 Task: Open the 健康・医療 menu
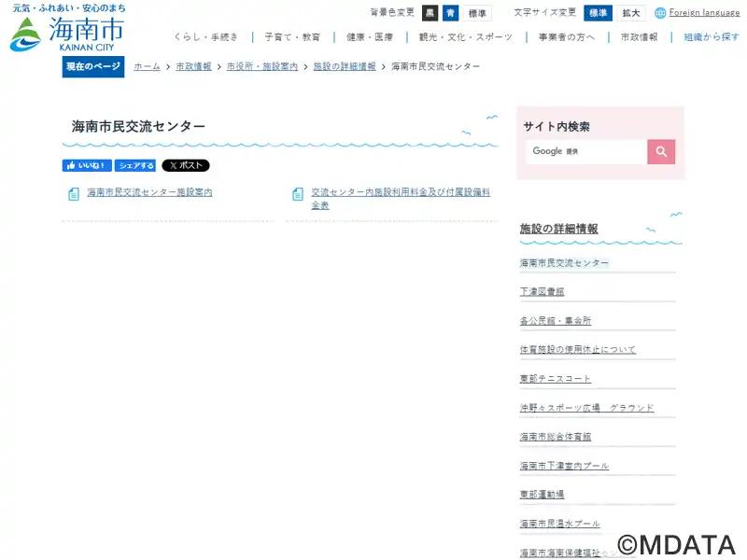(370, 36)
